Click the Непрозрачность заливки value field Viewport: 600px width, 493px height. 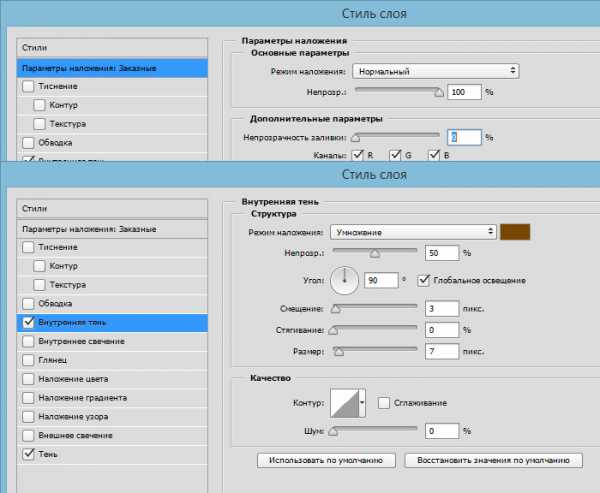[x=464, y=137]
